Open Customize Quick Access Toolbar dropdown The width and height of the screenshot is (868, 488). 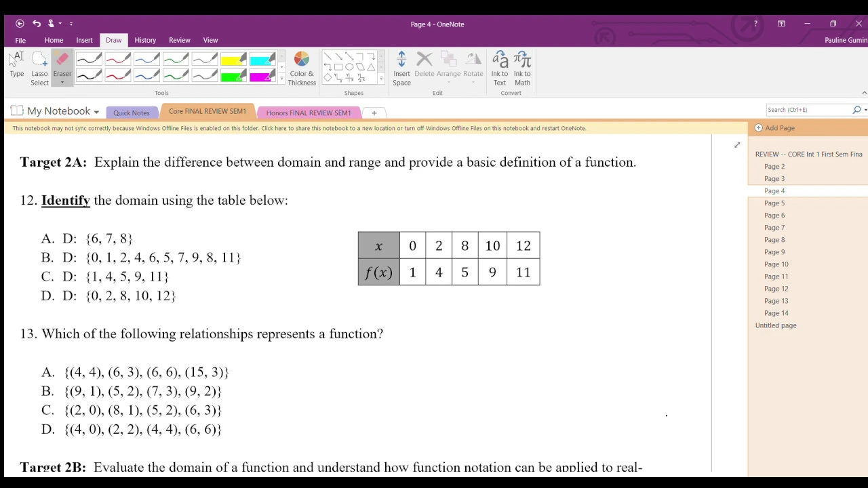point(71,24)
